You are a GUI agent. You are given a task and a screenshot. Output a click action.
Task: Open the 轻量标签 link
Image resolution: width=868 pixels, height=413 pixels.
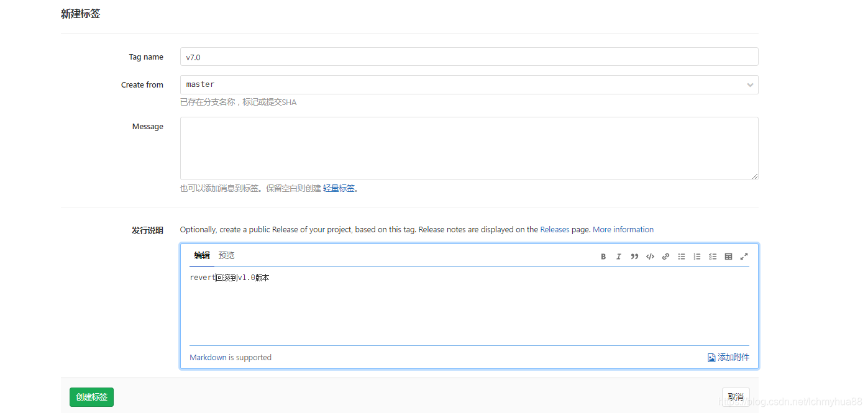(339, 188)
